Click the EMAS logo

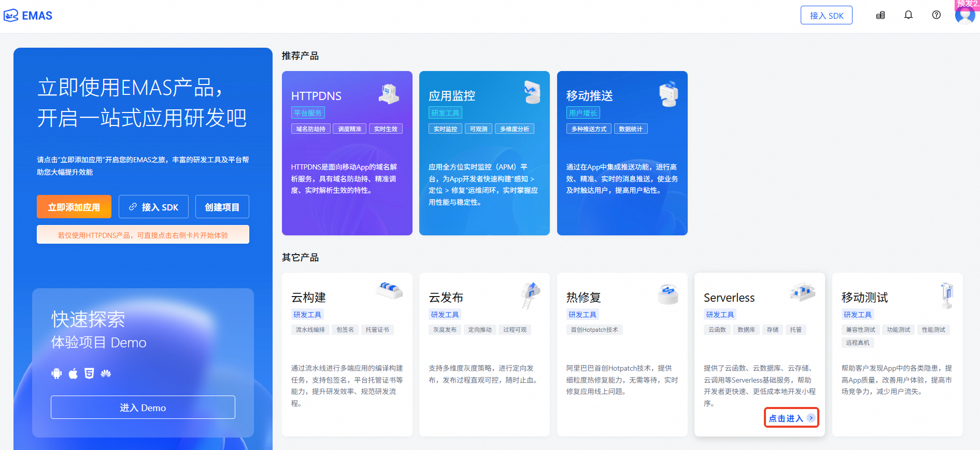(28, 16)
